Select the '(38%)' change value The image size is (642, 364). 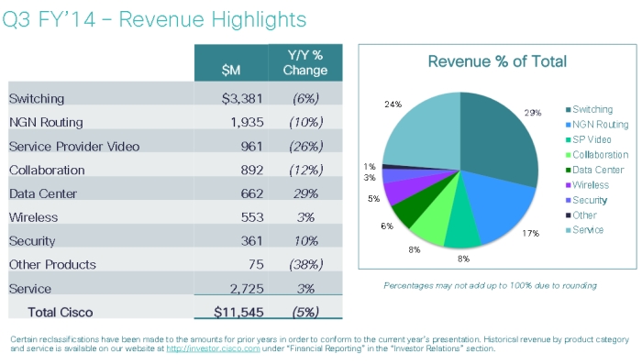[x=305, y=265]
